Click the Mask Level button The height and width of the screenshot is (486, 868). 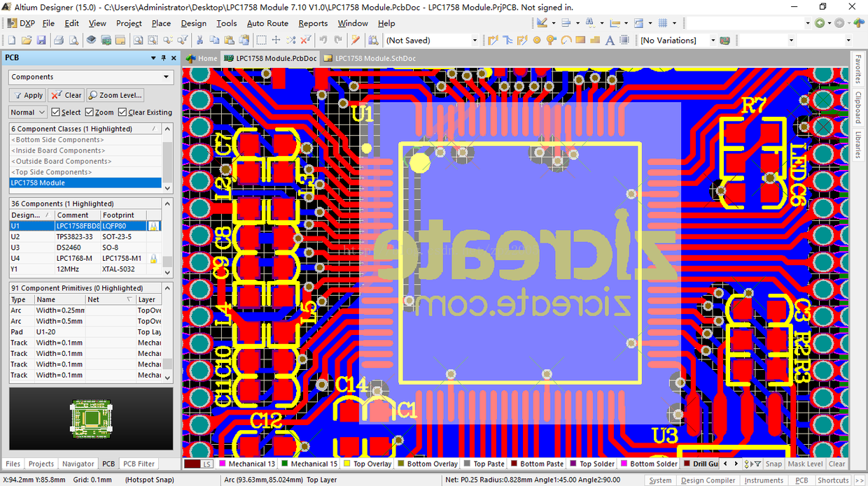[x=805, y=464]
